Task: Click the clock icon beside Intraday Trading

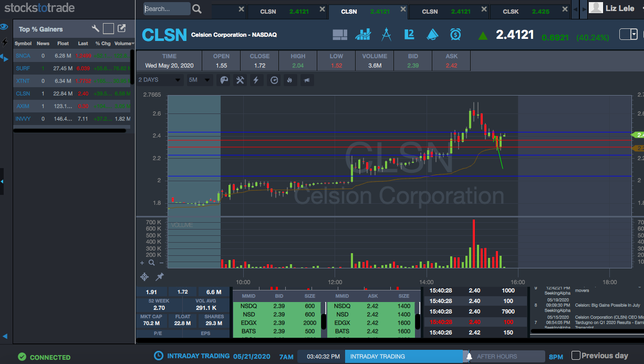Action: [x=158, y=356]
